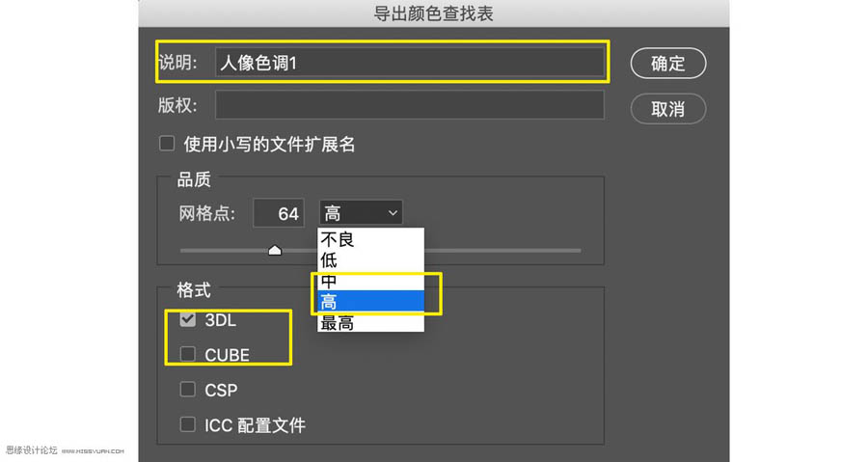This screenshot has width=868, height=462.
Task: Cancel the dialog with 取消
Action: (667, 109)
